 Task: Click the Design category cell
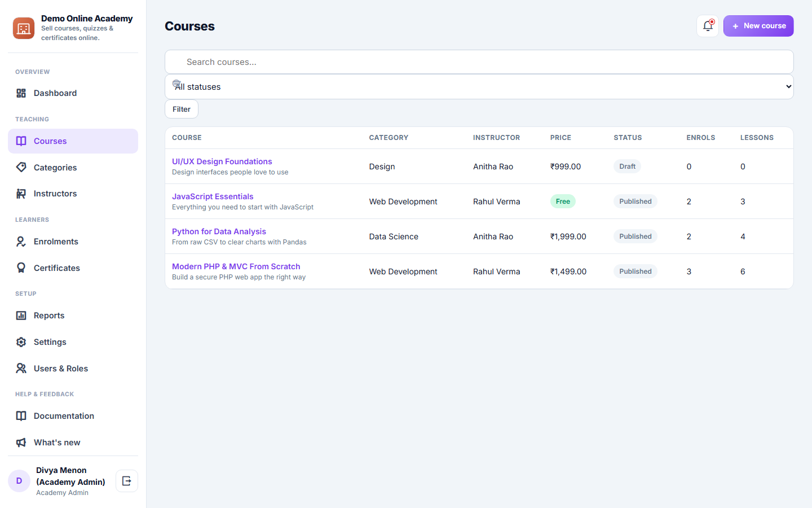point(382,167)
